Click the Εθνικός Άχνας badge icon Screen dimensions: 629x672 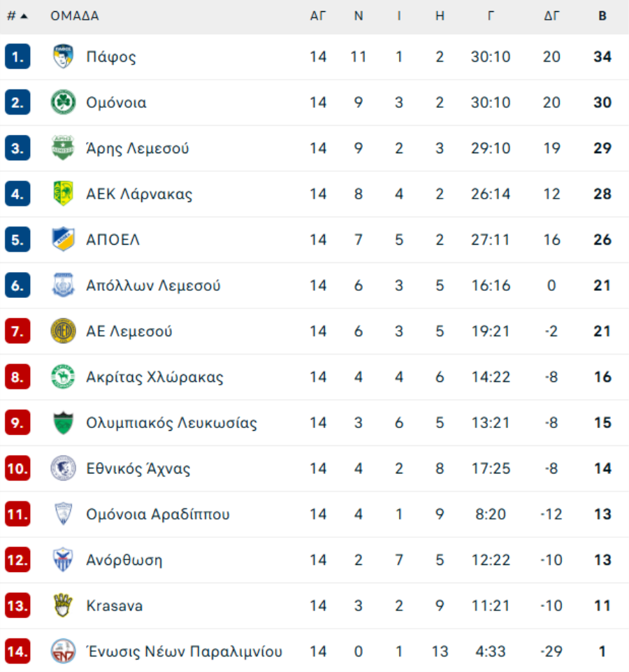pos(64,469)
